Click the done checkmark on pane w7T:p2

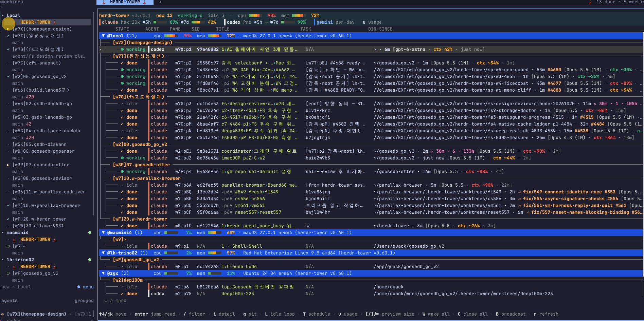coord(122,63)
